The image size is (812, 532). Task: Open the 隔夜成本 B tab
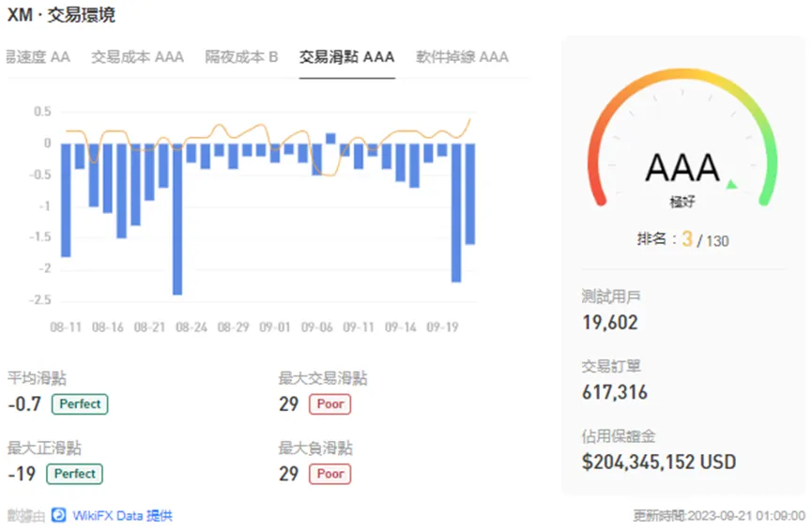pyautogui.click(x=241, y=56)
